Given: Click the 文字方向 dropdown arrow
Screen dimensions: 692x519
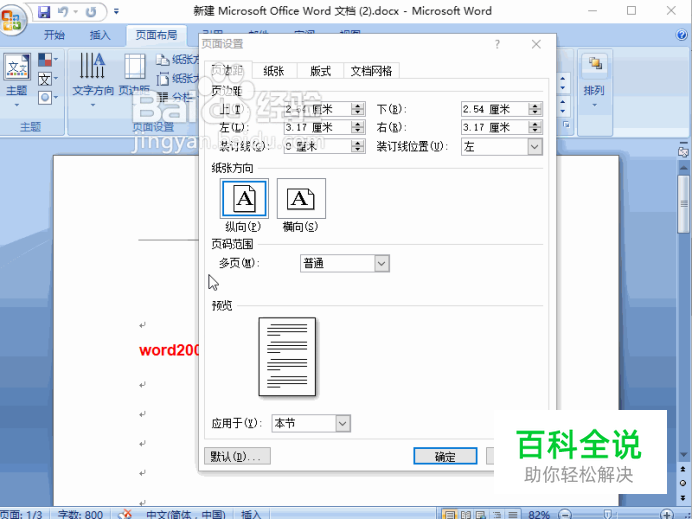Looking at the screenshot, I should coord(93,105).
